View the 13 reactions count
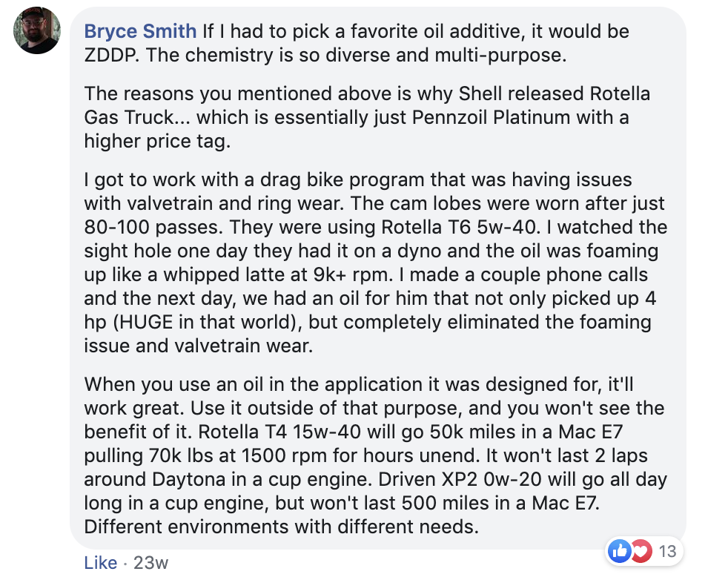Viewport: 728px width, 580px height. [x=667, y=551]
